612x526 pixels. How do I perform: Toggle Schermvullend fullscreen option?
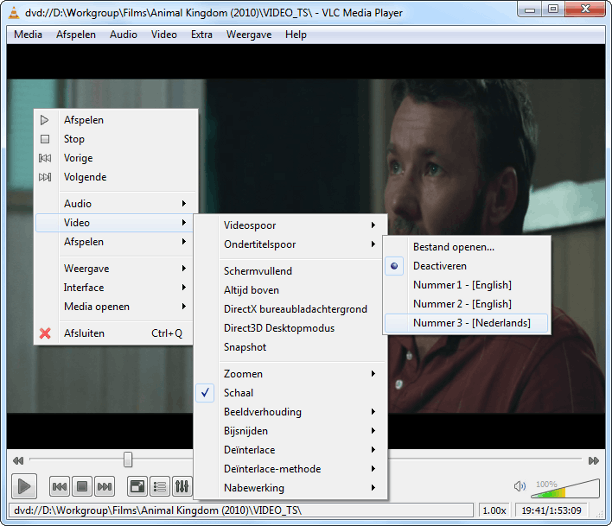291,271
